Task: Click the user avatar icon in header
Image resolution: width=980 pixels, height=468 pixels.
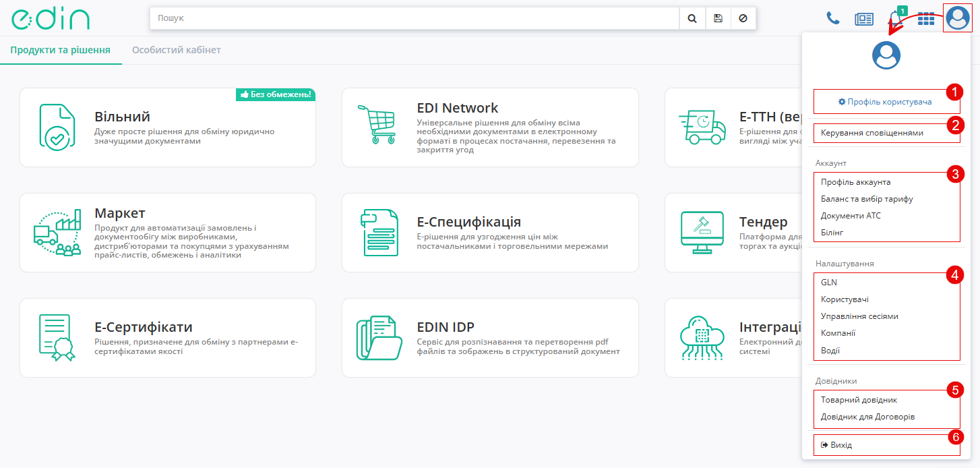Action: 957,18
